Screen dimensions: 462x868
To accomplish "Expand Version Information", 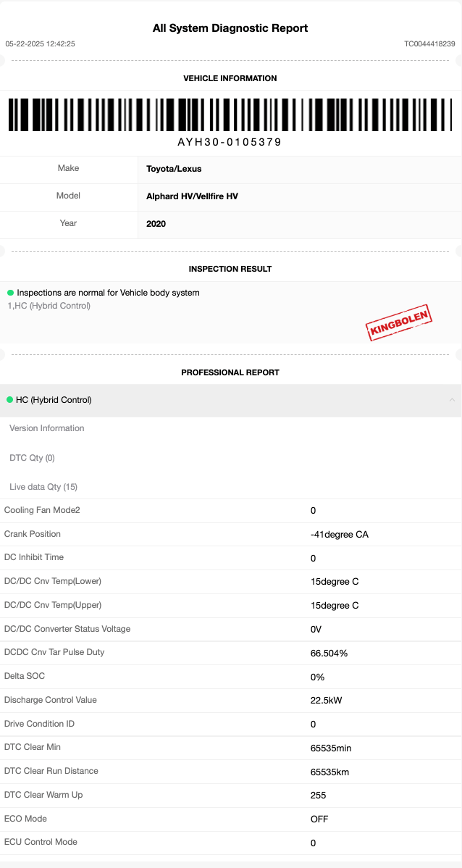I will click(47, 428).
